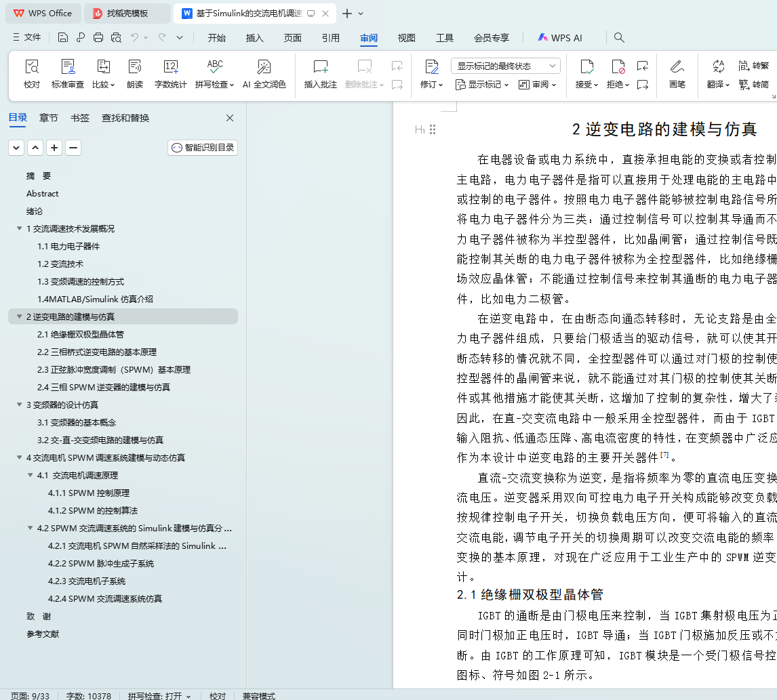Open 字数统计 word count
This screenshot has height=700, width=777.
pos(170,74)
